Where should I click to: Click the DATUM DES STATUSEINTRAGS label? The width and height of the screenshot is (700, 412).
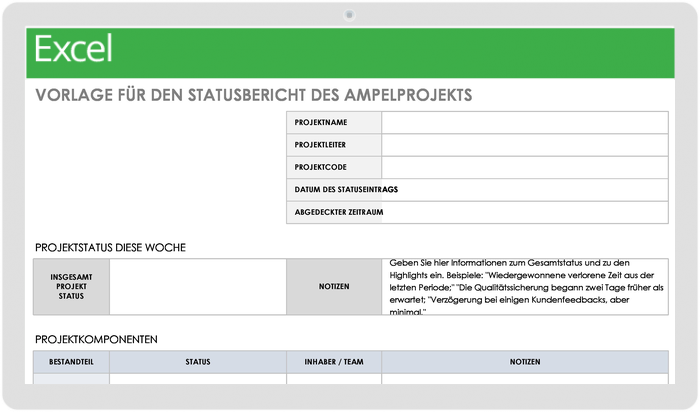tap(346, 190)
